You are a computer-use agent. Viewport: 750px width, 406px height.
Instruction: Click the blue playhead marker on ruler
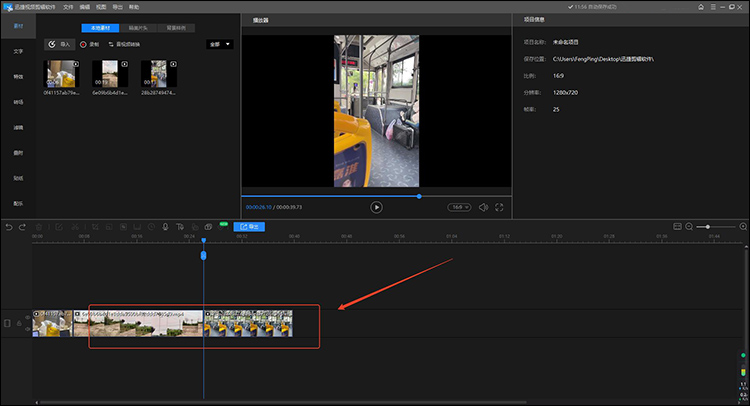203,241
